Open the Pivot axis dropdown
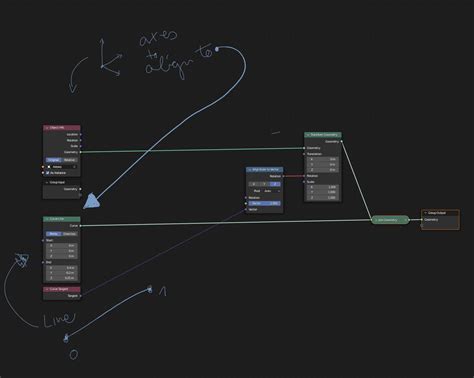474x378 pixels. pos(272,191)
